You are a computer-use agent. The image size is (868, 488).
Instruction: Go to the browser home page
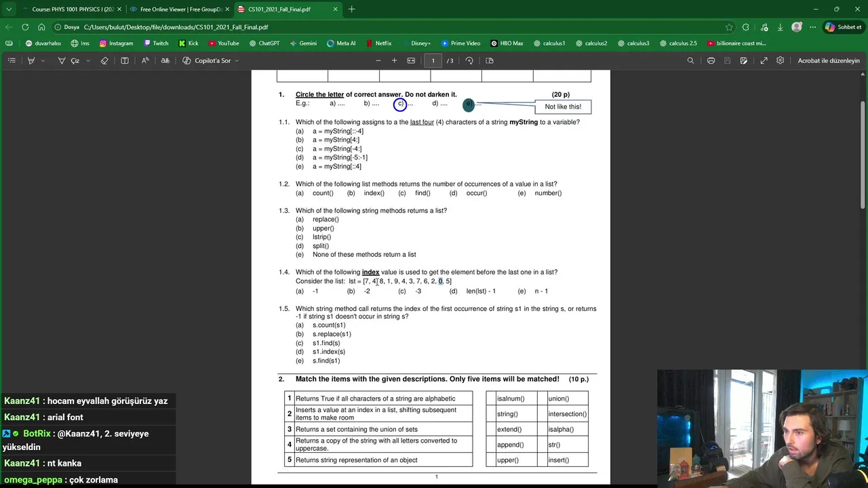click(41, 27)
